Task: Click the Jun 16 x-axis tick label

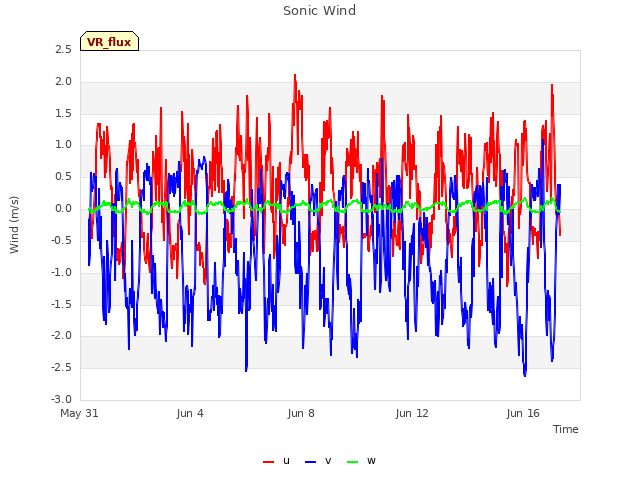Action: [523, 413]
